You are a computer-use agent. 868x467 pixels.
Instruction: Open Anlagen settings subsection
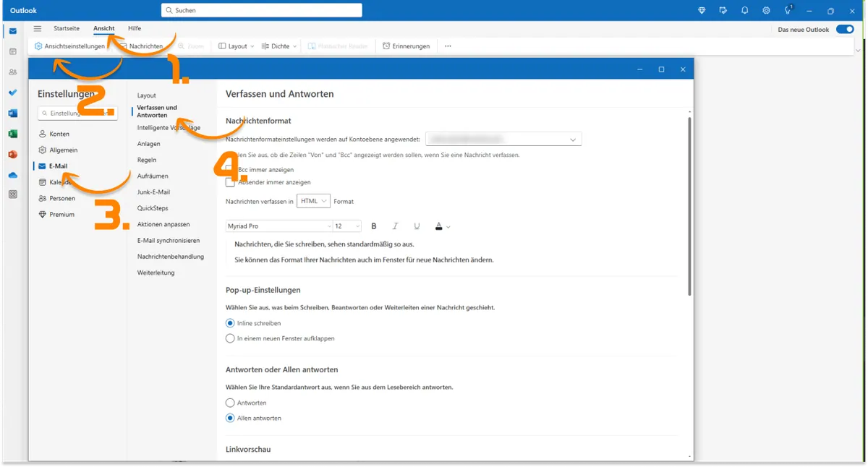[149, 144]
